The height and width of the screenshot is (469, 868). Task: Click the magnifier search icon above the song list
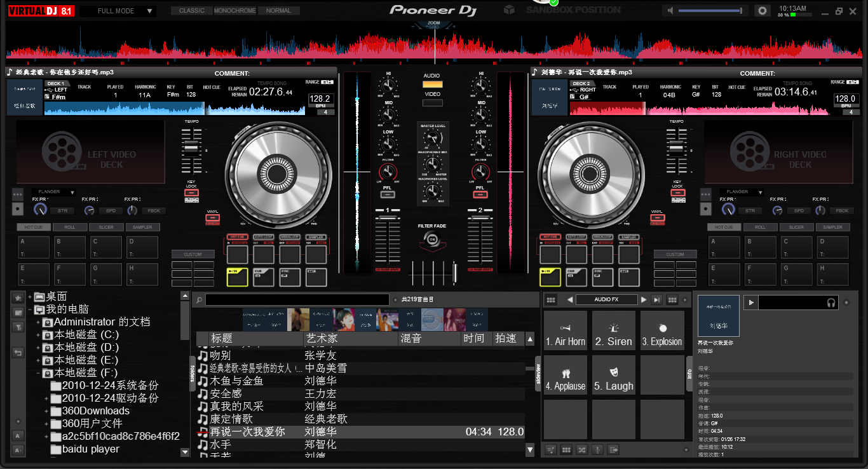point(199,300)
